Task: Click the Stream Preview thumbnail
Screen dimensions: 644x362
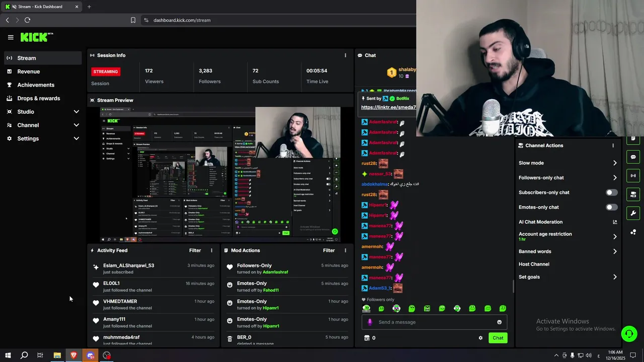Action: click(x=220, y=174)
